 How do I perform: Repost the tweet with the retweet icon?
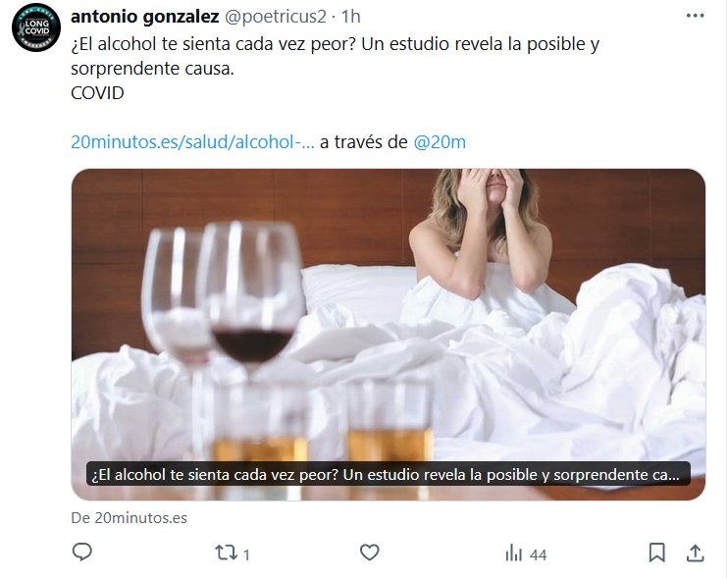pos(226,553)
